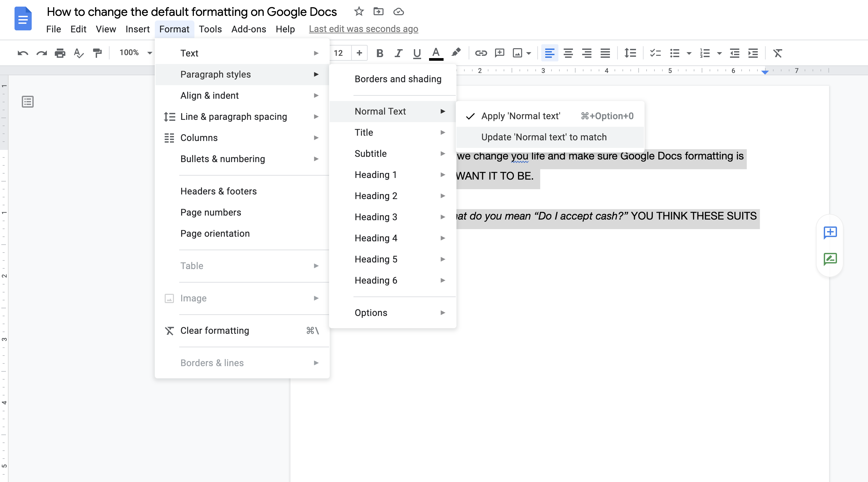Click the text alignment left icon
The width and height of the screenshot is (868, 482).
point(548,53)
